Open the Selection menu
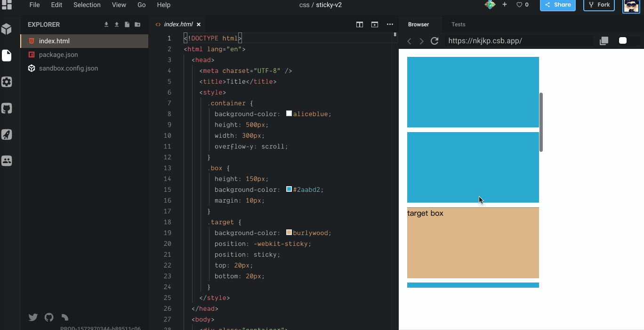 [87, 5]
